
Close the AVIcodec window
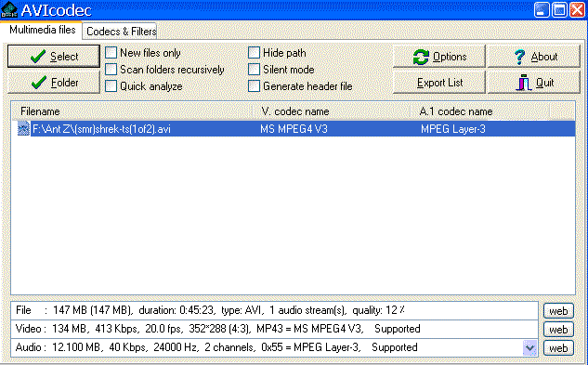click(578, 10)
